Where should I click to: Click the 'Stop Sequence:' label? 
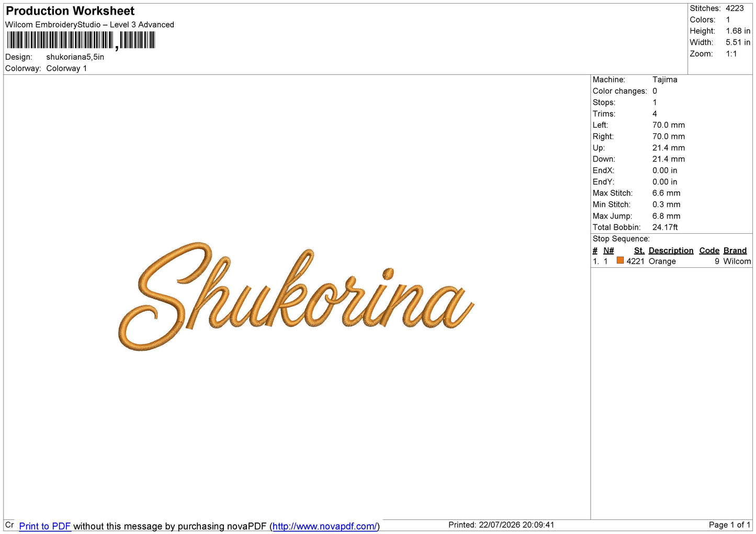pyautogui.click(x=621, y=239)
